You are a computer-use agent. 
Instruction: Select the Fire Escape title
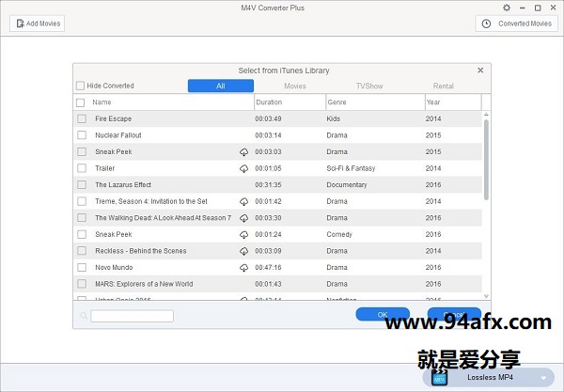point(114,118)
